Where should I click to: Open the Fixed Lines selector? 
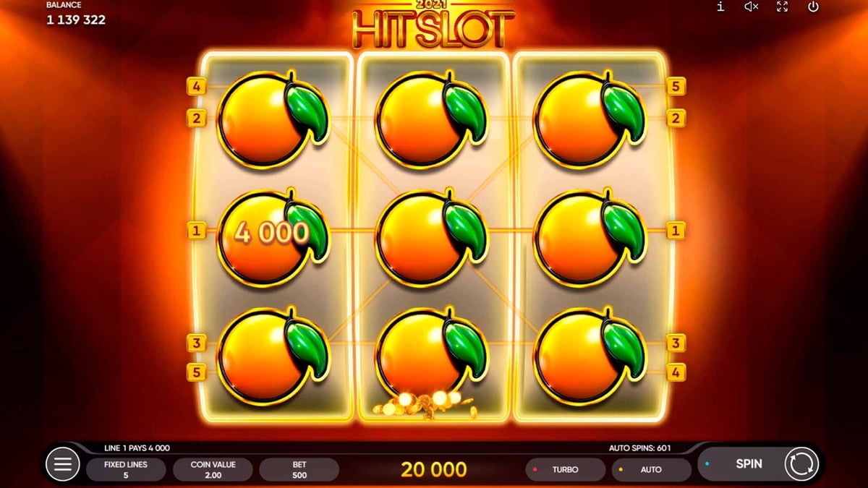pyautogui.click(x=126, y=469)
